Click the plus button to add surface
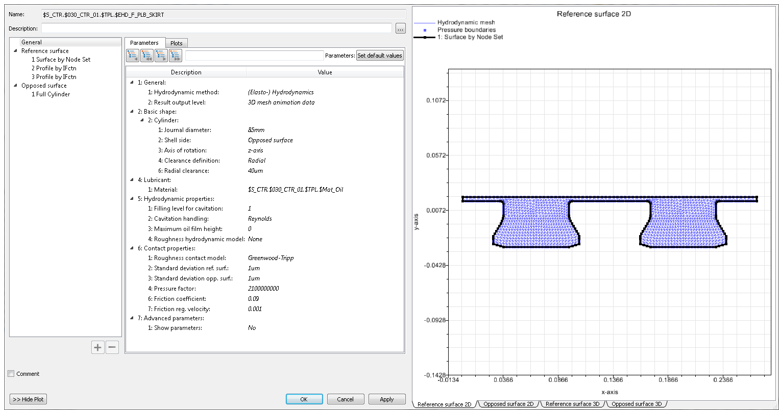The image size is (783, 414). point(97,347)
